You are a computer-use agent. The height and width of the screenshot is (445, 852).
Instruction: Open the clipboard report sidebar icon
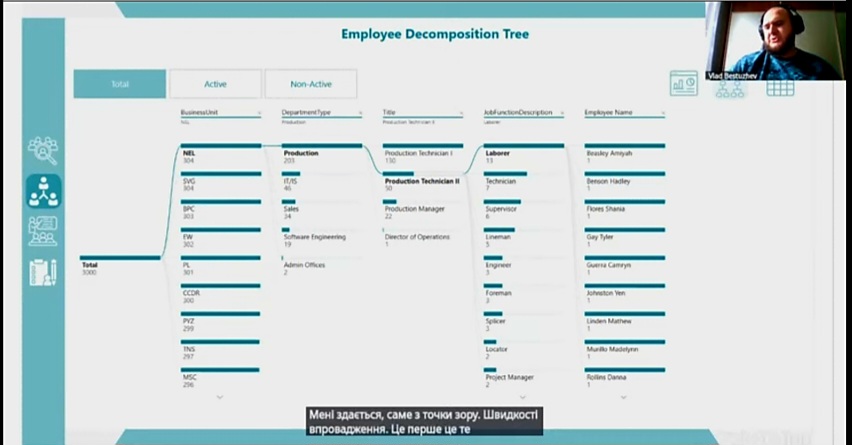[x=43, y=272]
